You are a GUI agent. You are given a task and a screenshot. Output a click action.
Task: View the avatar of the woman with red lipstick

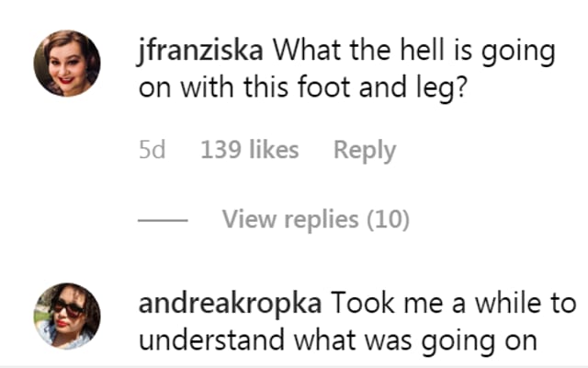[67, 63]
